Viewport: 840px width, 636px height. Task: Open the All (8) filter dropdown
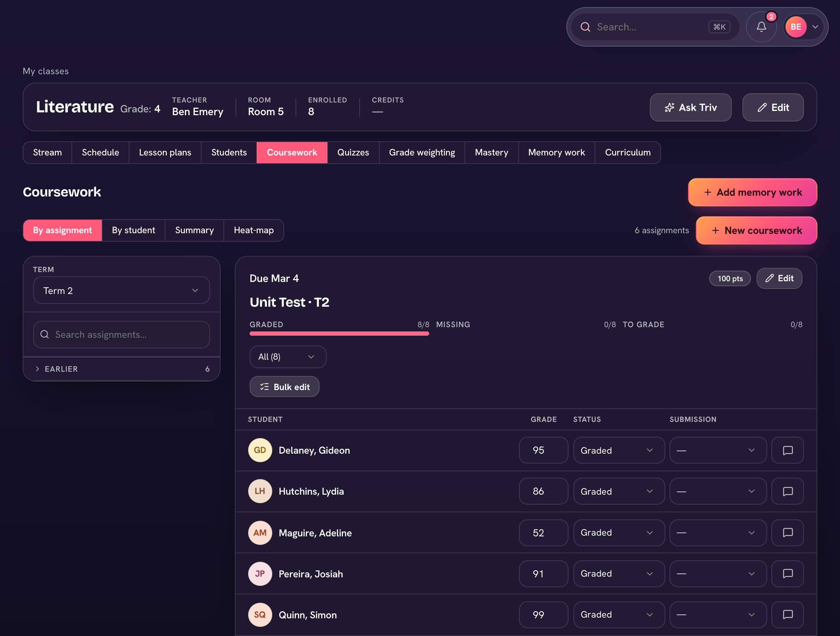pos(288,357)
